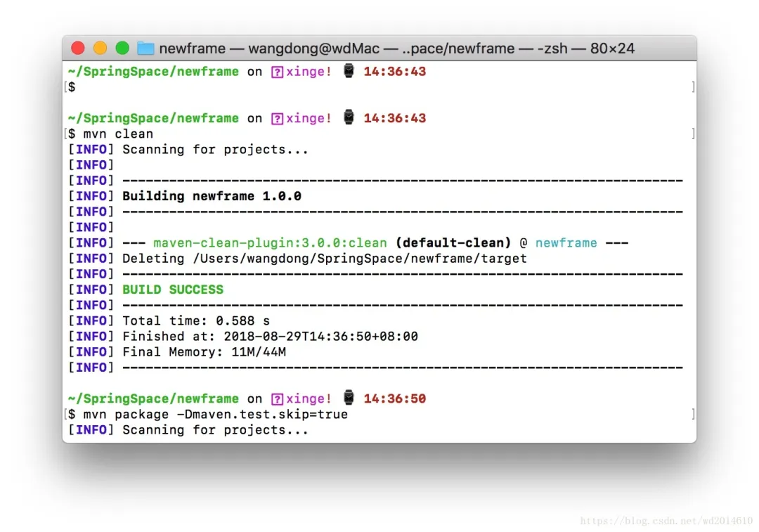
Task: Click the Building newframe 1.0.0 line
Action: [x=211, y=195]
